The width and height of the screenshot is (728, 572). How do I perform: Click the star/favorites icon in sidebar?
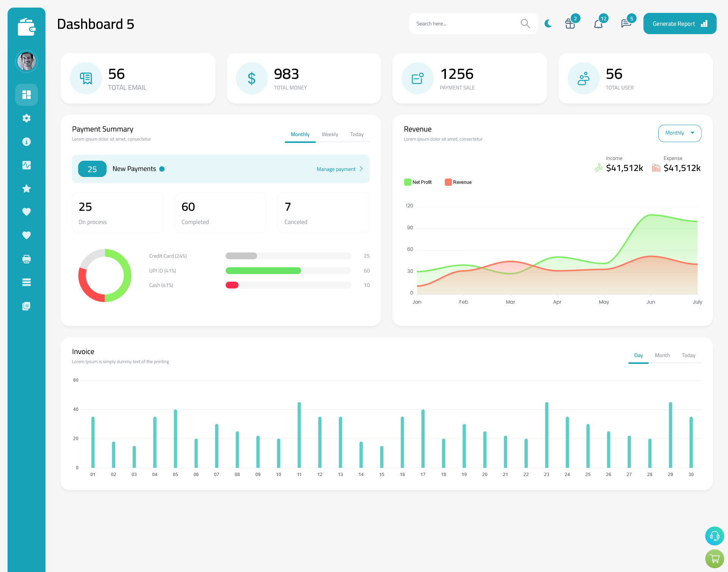coord(27,188)
